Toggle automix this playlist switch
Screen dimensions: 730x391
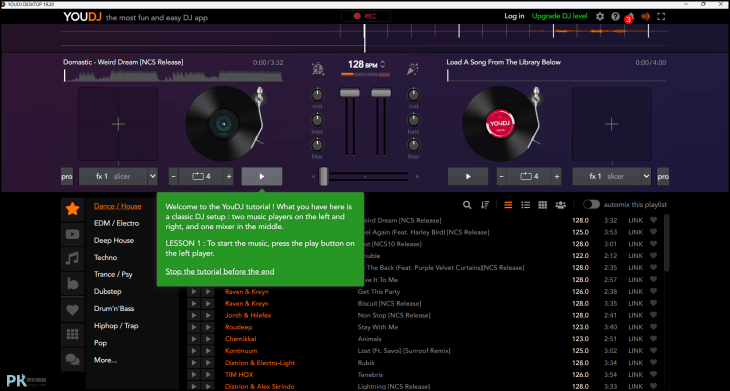tap(591, 204)
